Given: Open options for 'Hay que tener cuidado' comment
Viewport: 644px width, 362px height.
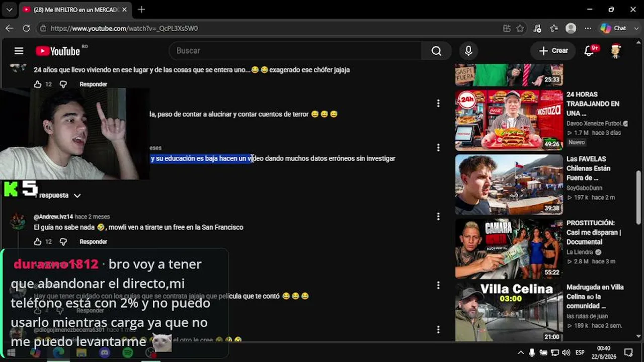Looking at the screenshot, I should click(438, 285).
